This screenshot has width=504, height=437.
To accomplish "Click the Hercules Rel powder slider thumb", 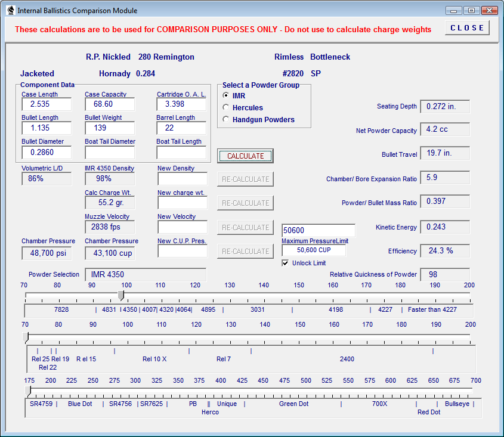I will pyautogui.click(x=26, y=337).
